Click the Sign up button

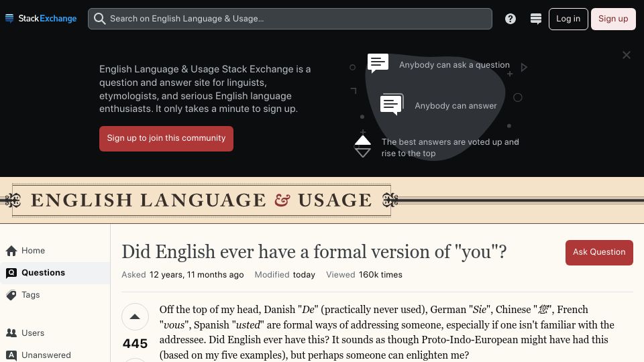click(x=612, y=19)
